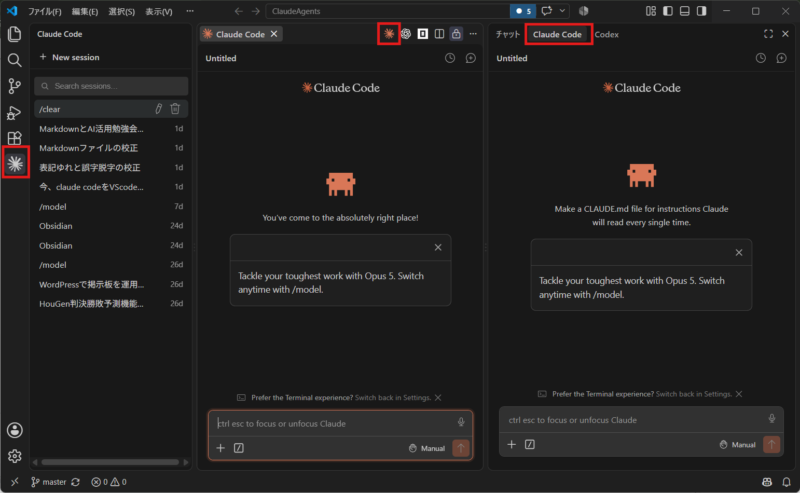The image size is (800, 493).
Task: Open the 表示(V) menu
Action: [x=159, y=11]
